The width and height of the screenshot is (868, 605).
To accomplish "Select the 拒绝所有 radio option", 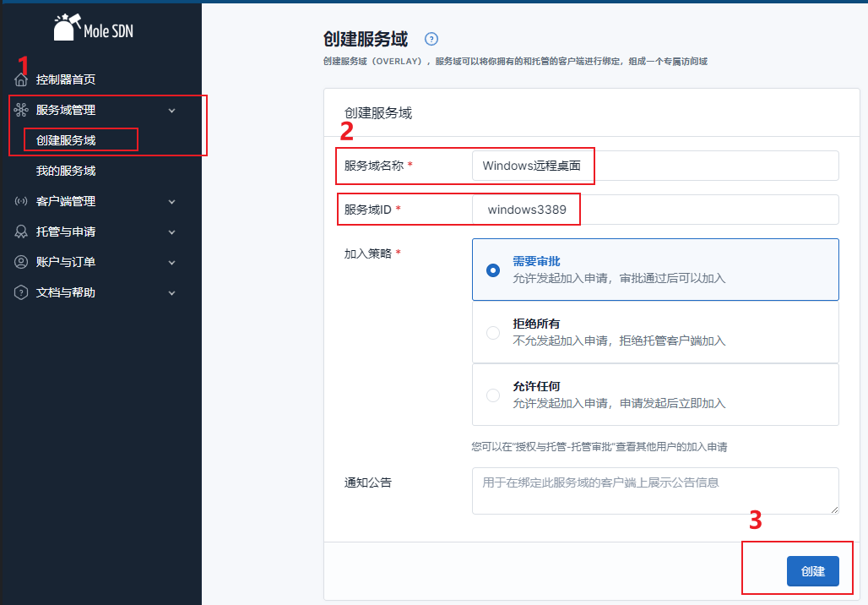I will (x=493, y=333).
